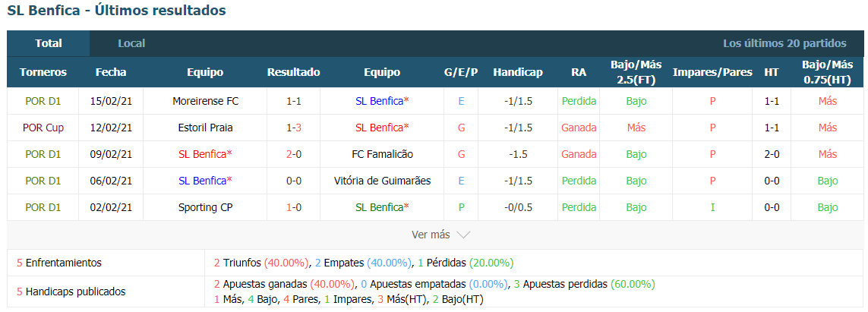This screenshot has height=312, width=868.
Task: Click the Impares/Pares column header
Action: 712,72
